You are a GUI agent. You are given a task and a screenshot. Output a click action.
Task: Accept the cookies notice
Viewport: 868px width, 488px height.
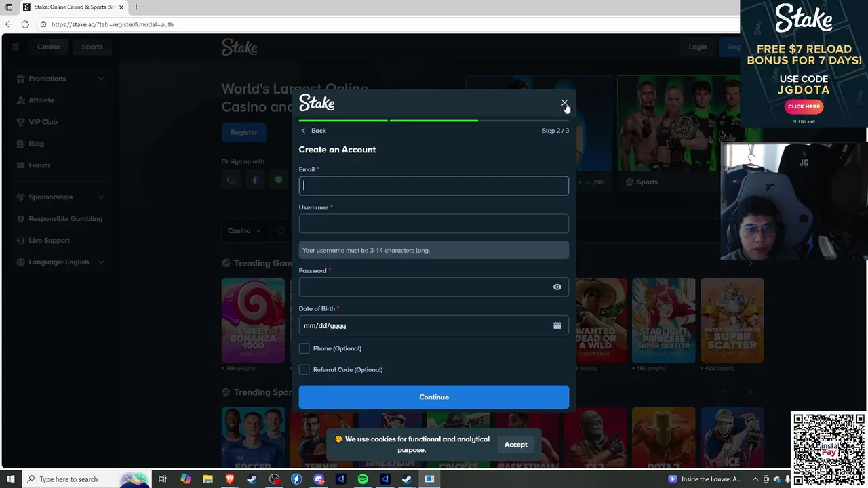point(515,445)
